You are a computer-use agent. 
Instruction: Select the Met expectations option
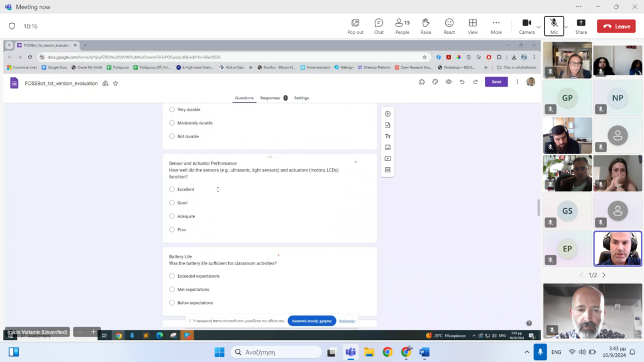click(x=172, y=289)
